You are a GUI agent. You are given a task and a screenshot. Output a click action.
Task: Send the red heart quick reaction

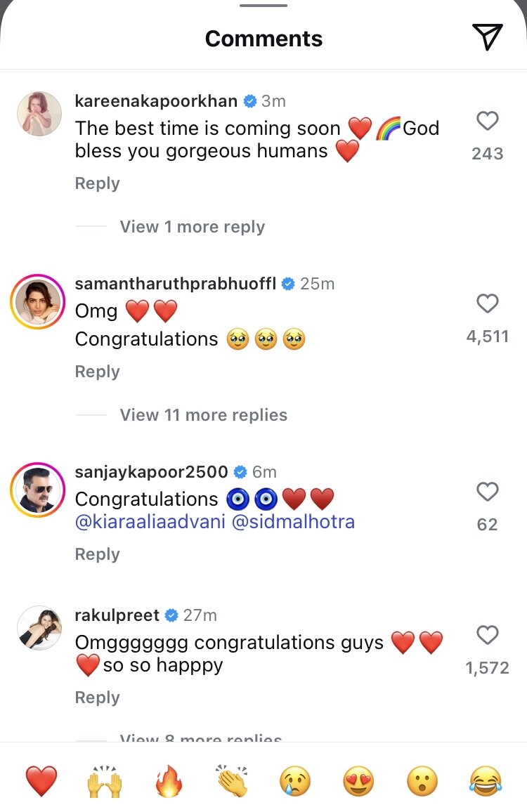click(41, 781)
